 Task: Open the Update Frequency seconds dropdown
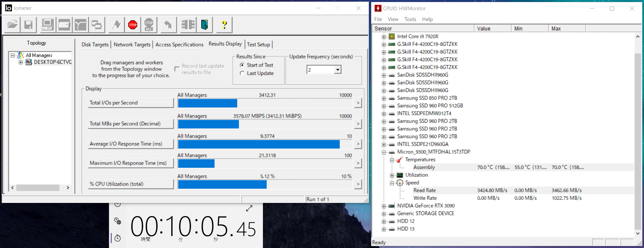click(338, 70)
